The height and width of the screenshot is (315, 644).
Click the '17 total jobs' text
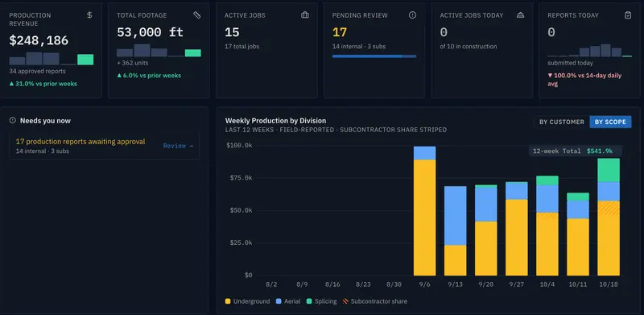click(242, 47)
